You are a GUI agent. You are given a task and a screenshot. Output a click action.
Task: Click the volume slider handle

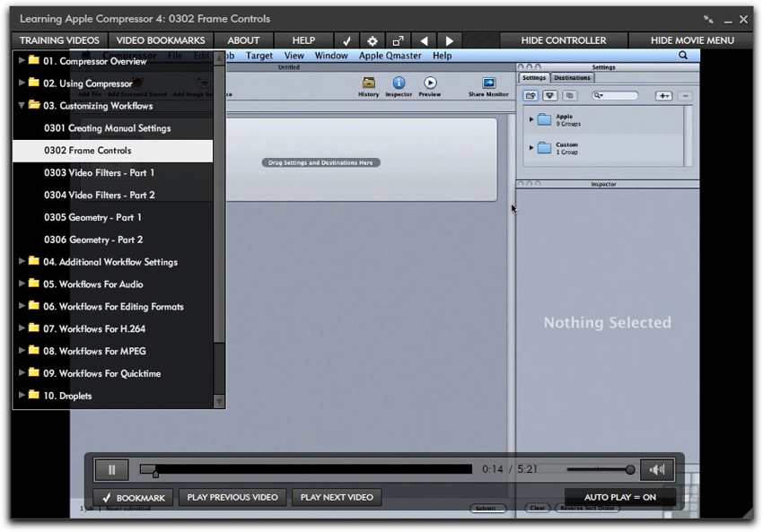(630, 469)
